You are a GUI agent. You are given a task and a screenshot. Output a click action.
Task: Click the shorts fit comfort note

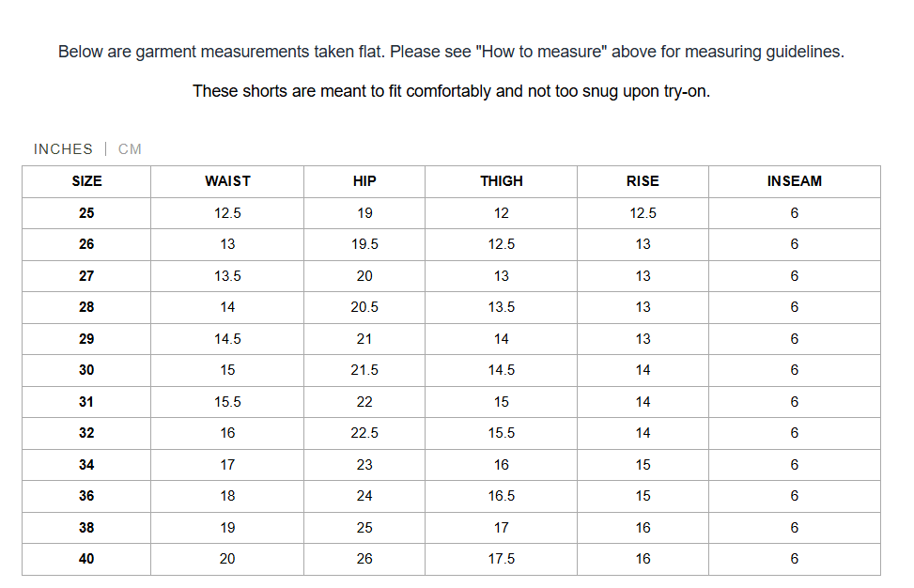click(x=451, y=92)
